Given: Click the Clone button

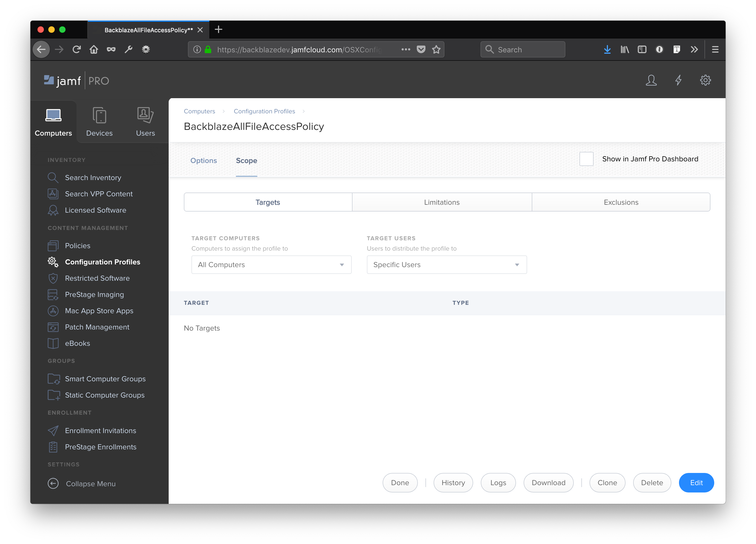Looking at the screenshot, I should (x=607, y=483).
